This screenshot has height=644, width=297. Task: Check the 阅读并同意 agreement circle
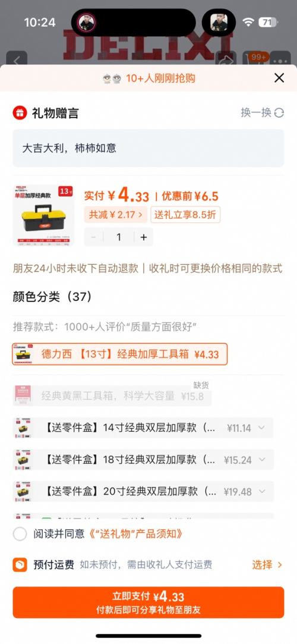(x=20, y=534)
